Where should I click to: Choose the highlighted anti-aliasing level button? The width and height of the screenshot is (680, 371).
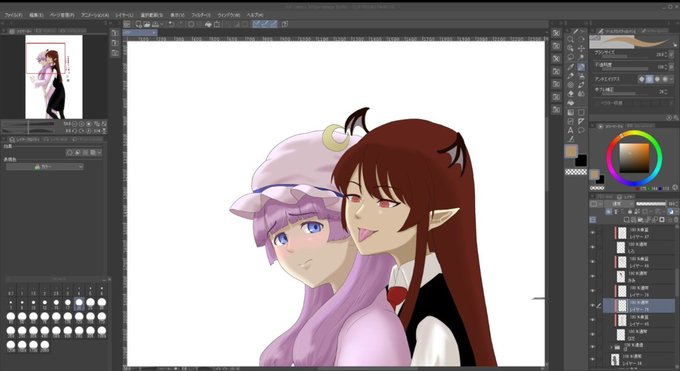[649, 79]
